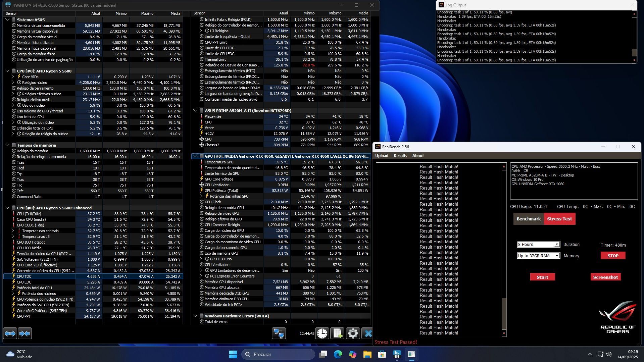644x362 pixels.
Task: Click the clock icon beside Memória virtual comprometida
Action: (x=14, y=25)
